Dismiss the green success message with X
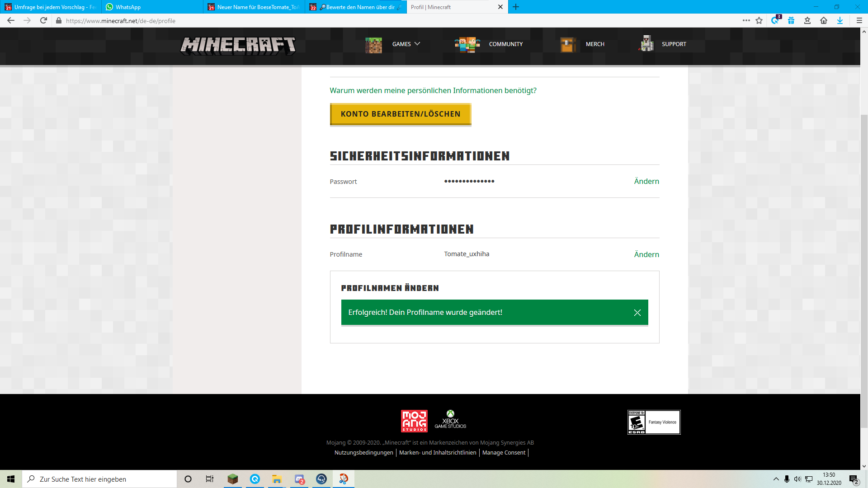This screenshot has height=488, width=868. point(637,313)
